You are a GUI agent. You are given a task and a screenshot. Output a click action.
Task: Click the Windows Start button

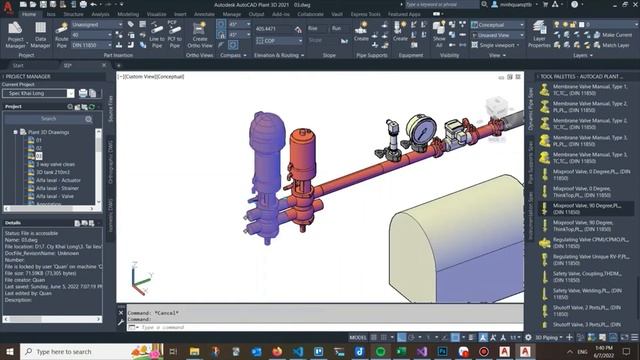[x=9, y=351]
